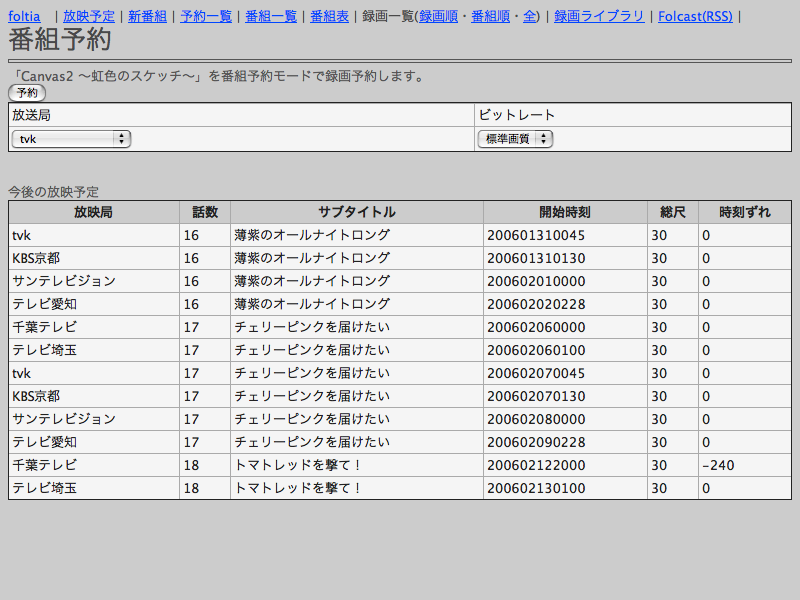
Task: Click the -240 time offset cell
Action: click(x=718, y=465)
